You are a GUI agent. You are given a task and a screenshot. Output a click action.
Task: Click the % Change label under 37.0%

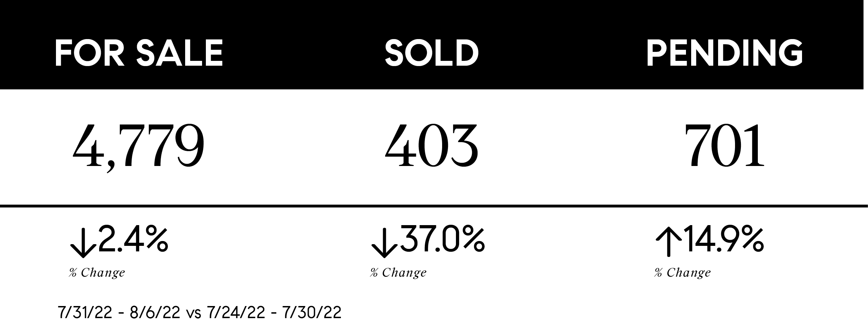click(x=398, y=273)
